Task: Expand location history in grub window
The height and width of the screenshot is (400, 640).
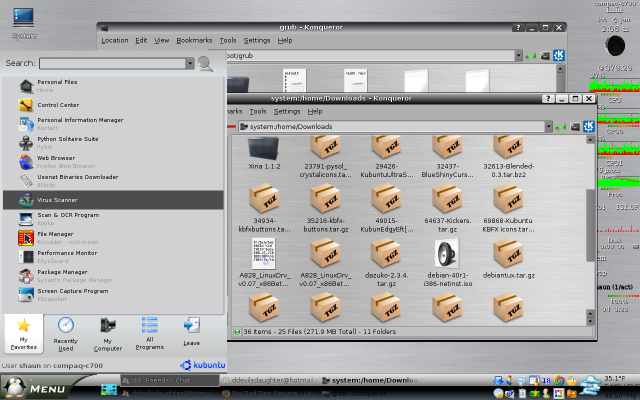Action: coord(518,56)
